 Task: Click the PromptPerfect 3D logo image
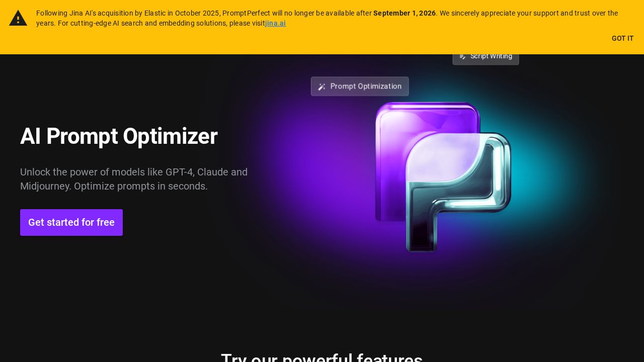[443, 176]
